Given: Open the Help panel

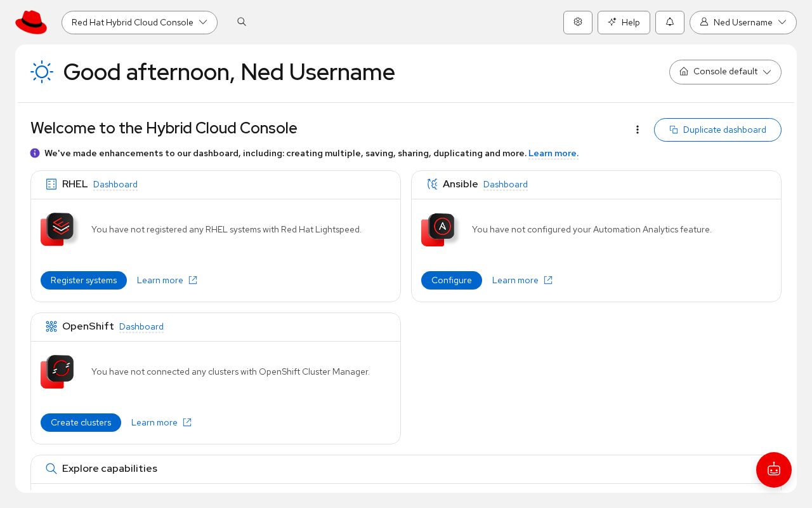Looking at the screenshot, I should point(624,22).
